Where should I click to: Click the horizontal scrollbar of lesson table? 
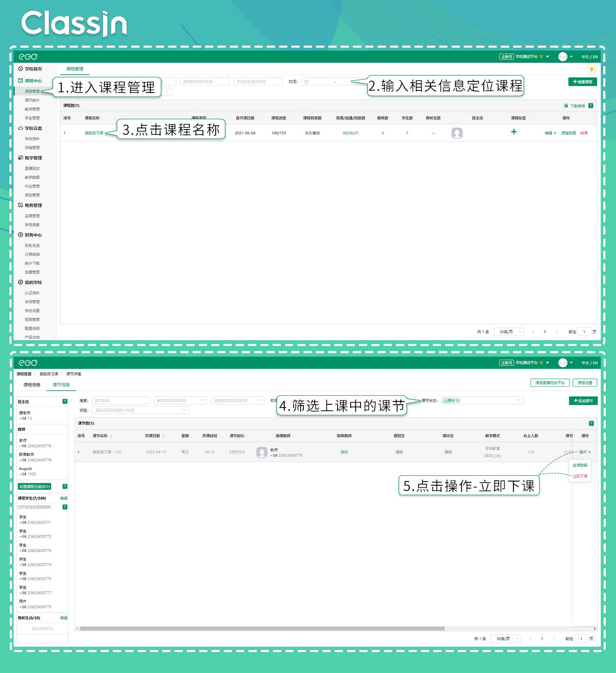click(x=262, y=629)
